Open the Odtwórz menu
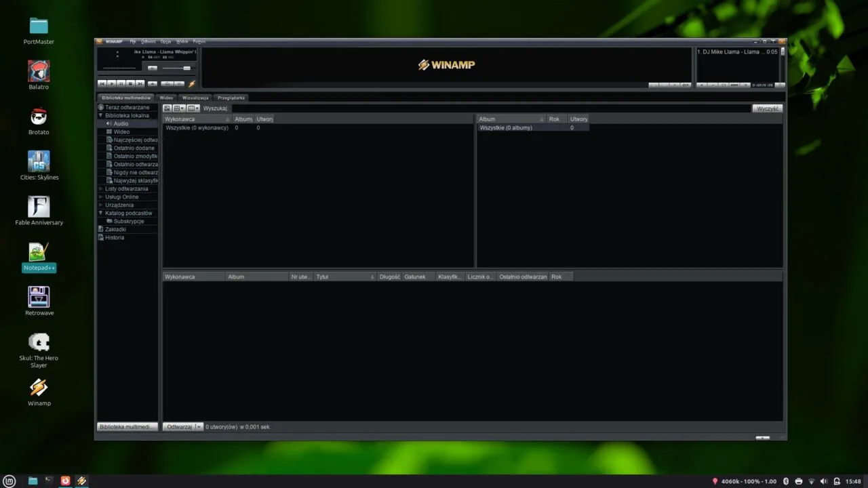This screenshot has height=488, width=868. (x=149, y=41)
